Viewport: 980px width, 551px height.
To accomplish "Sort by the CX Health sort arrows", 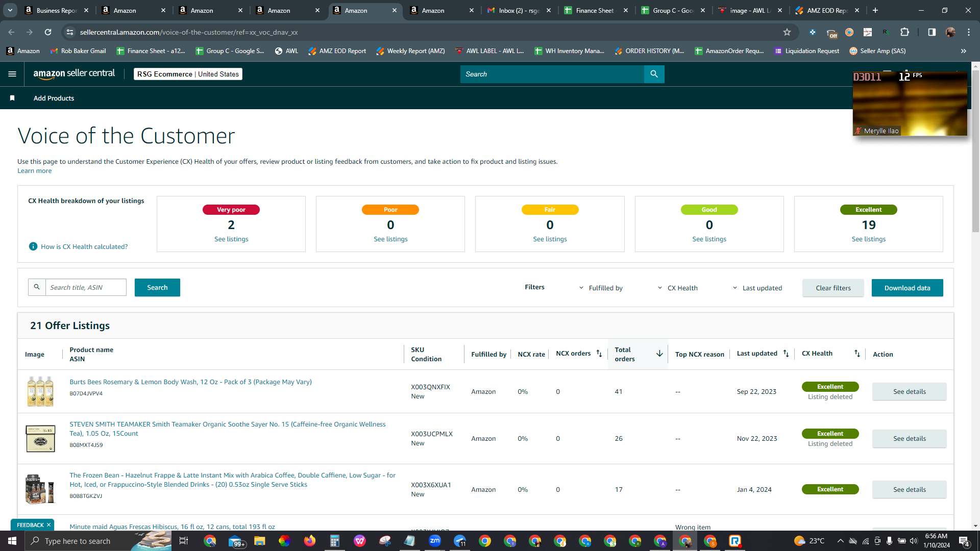I will tap(857, 354).
